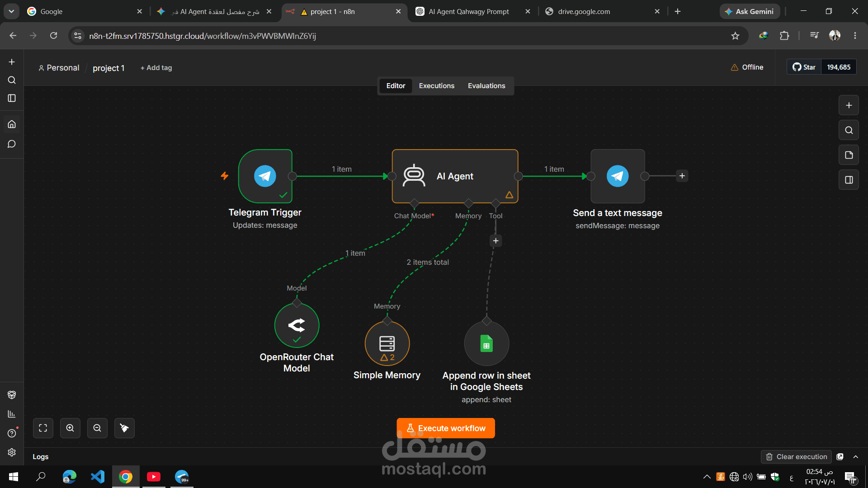This screenshot has width=868, height=488.
Task: Click the Ask Gemini button
Action: click(750, 11)
